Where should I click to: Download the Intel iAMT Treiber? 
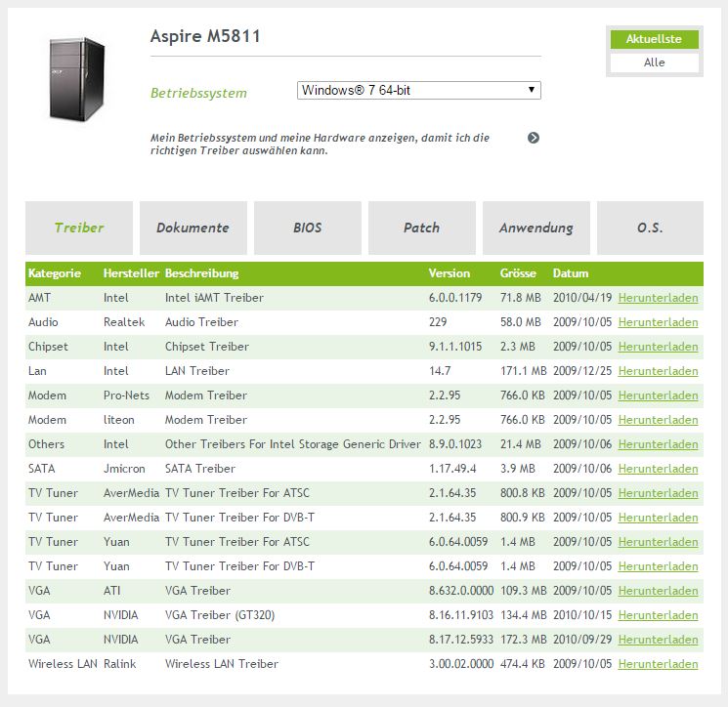click(658, 298)
